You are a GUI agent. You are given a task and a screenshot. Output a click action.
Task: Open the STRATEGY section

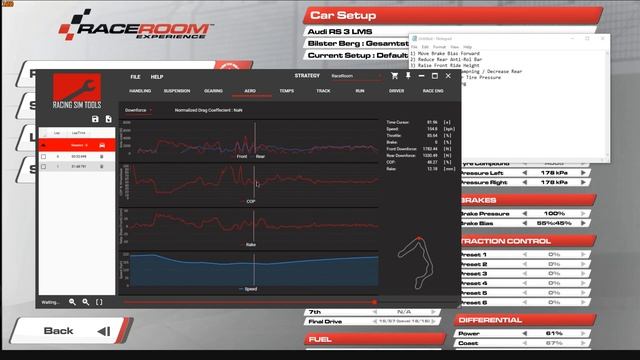[307, 76]
